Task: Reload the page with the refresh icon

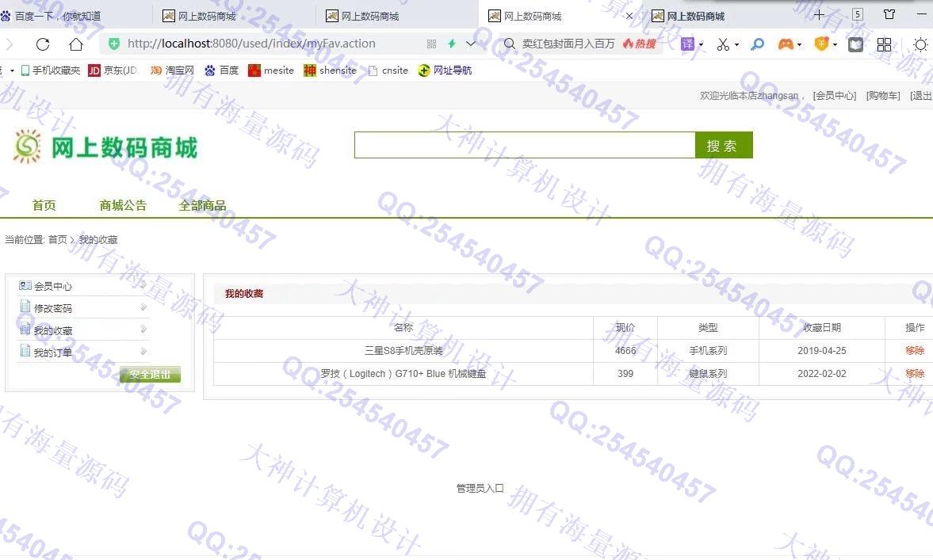Action: [x=43, y=44]
